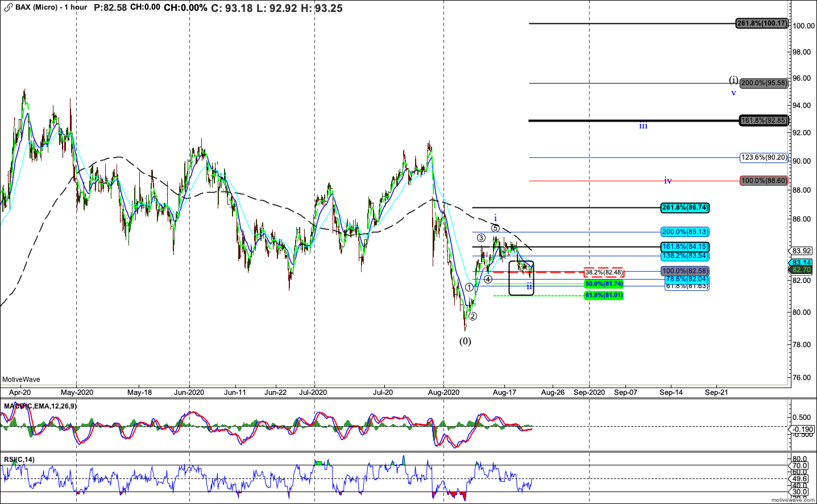Select the blue wave iii label
This screenshot has width=817, height=504.
coord(643,126)
